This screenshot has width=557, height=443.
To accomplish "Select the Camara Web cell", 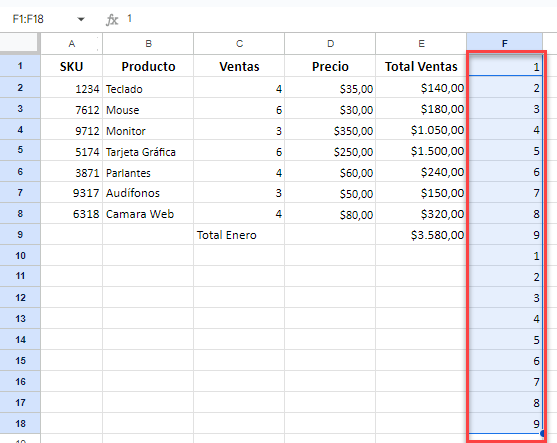I will 148,213.
